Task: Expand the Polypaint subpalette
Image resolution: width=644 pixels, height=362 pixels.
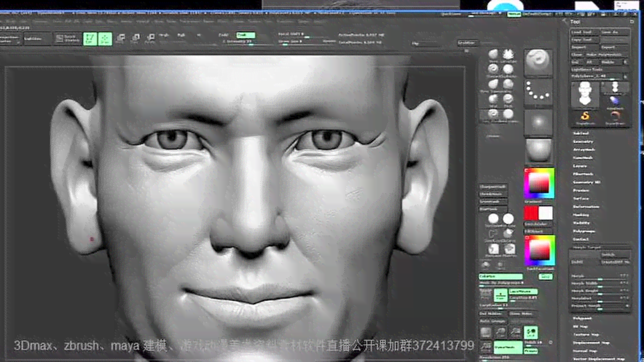Action: point(583,318)
